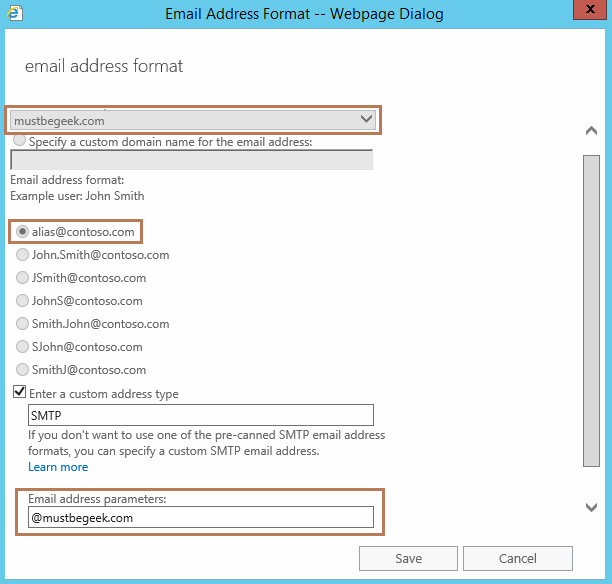Open the mustbegeek.com domain dropdown
The width and height of the screenshot is (612, 584).
pyautogui.click(x=193, y=120)
